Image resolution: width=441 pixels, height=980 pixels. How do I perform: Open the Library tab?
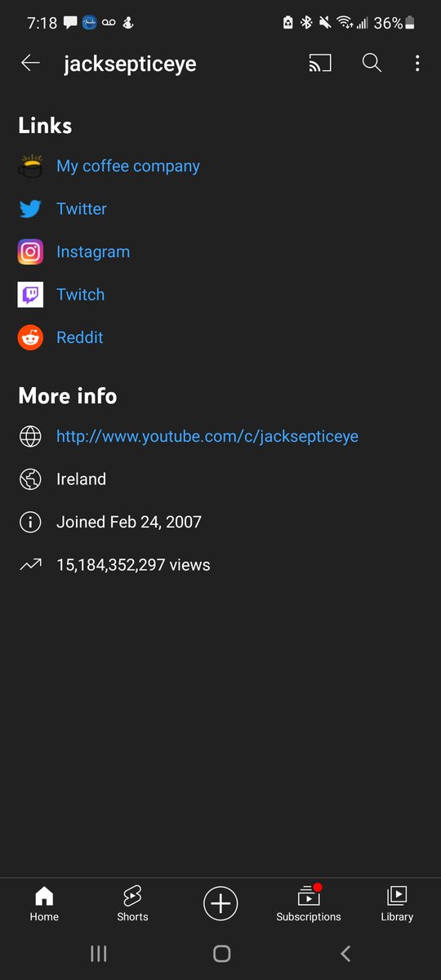click(x=397, y=904)
